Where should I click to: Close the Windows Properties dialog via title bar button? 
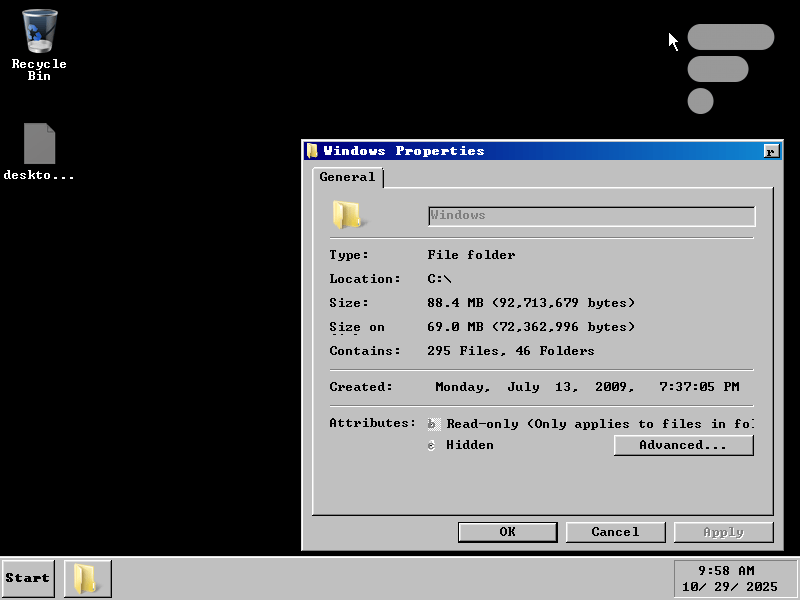pyautogui.click(x=770, y=151)
